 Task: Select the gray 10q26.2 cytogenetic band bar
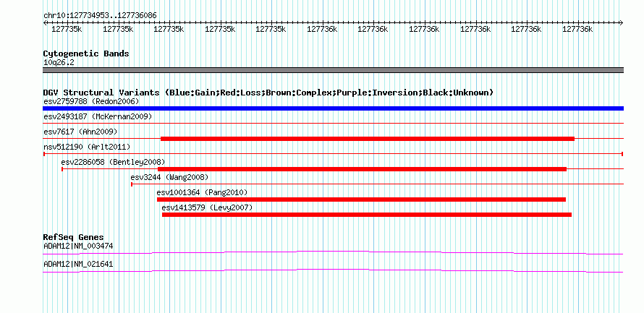coord(333,70)
